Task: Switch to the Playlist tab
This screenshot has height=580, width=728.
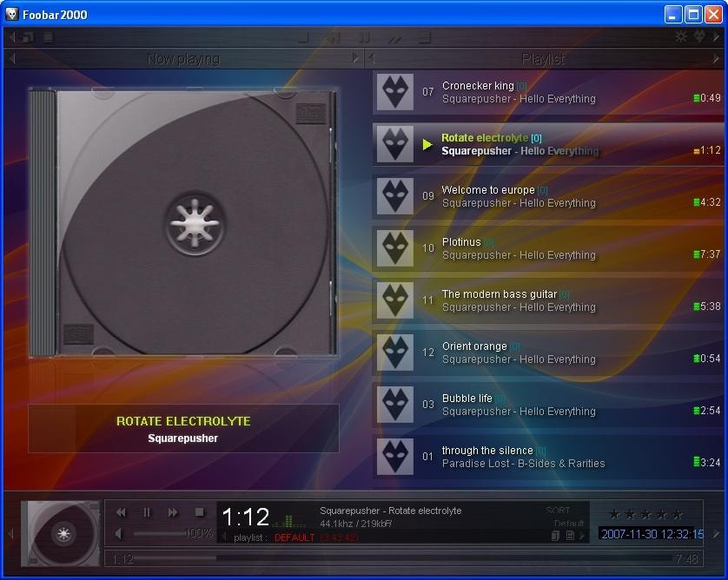Action: point(543,58)
